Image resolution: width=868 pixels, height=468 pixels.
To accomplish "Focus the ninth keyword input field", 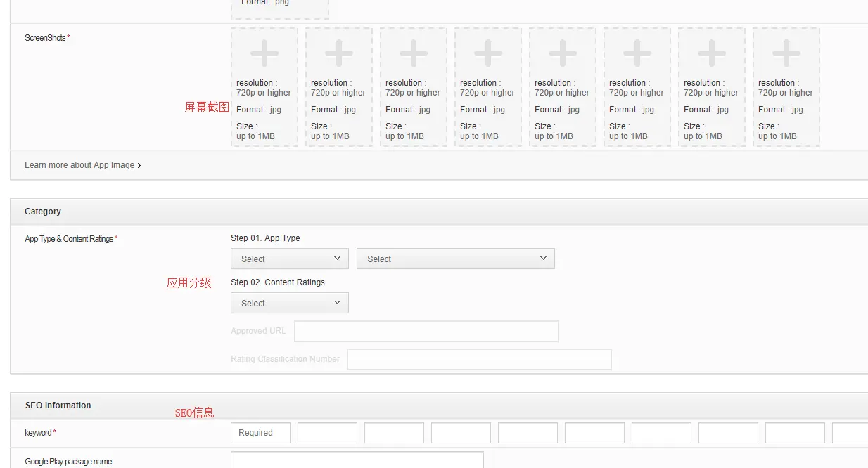I will [795, 433].
